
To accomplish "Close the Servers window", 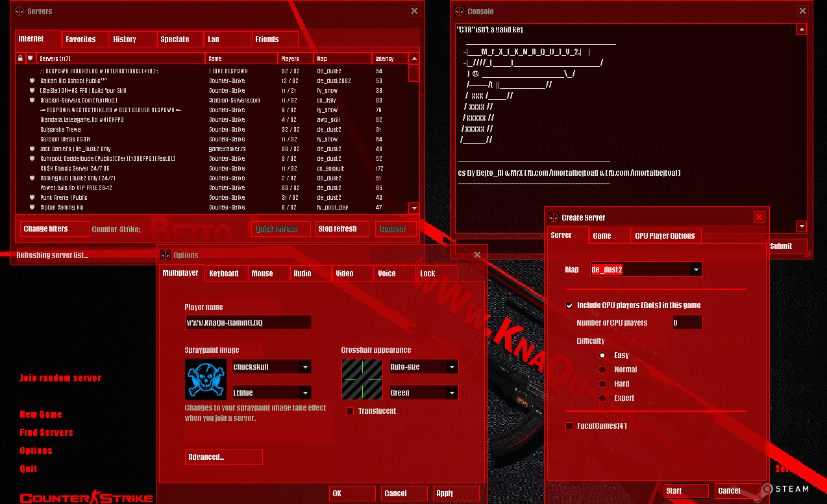I will pos(415,11).
